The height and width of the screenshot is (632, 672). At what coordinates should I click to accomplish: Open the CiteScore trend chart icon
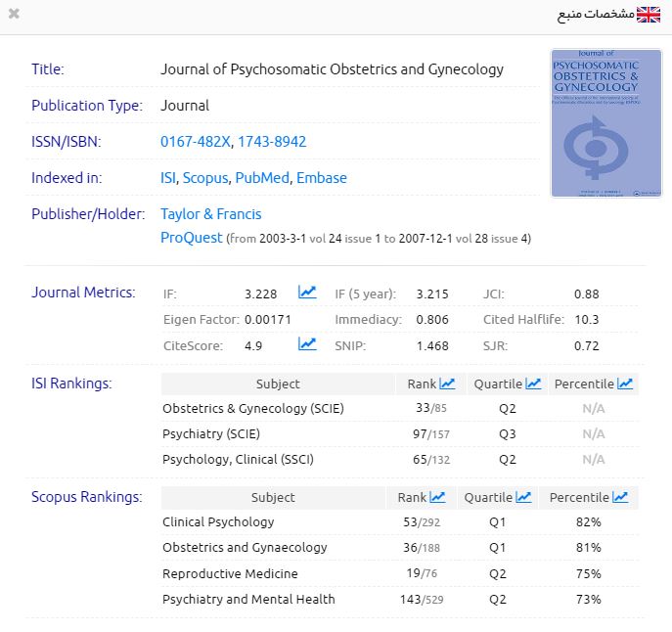(307, 344)
